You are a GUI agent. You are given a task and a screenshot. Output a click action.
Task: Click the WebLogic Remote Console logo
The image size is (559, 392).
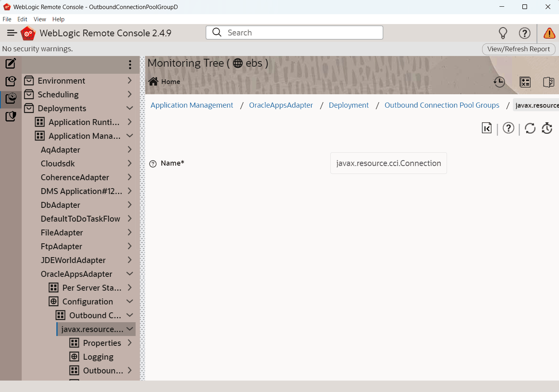point(28,33)
